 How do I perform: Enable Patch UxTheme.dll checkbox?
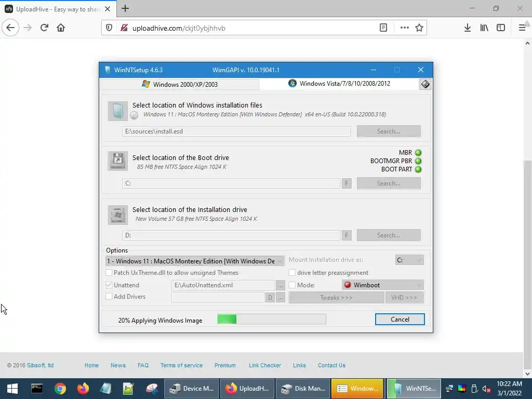click(109, 272)
